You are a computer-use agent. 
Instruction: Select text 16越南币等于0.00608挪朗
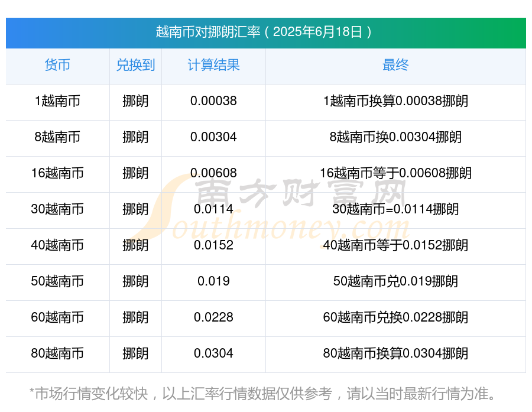pyautogui.click(x=395, y=173)
